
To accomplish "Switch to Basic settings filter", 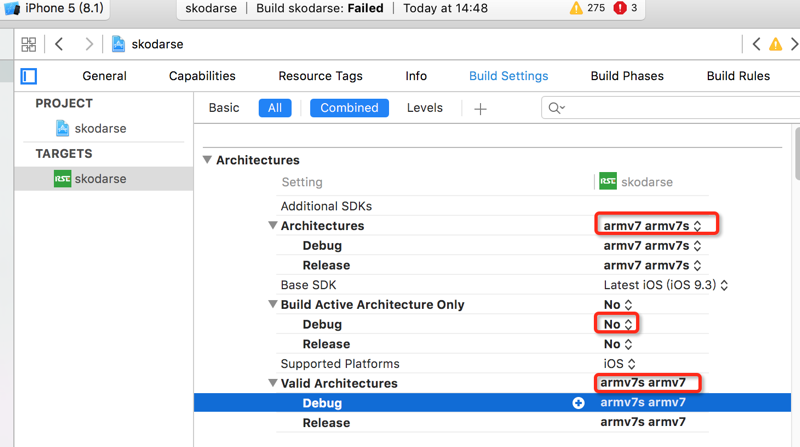I will tap(224, 108).
